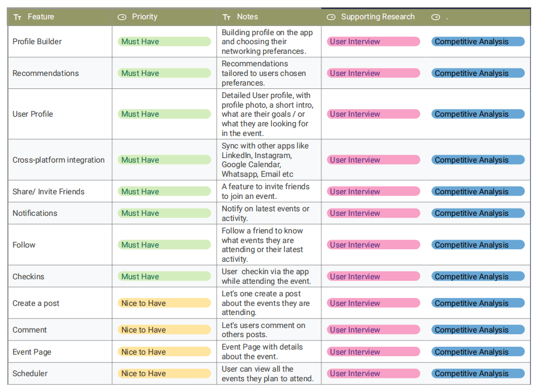The height and width of the screenshot is (392, 538).
Task: Open the Priority column header
Action: tap(164, 17)
